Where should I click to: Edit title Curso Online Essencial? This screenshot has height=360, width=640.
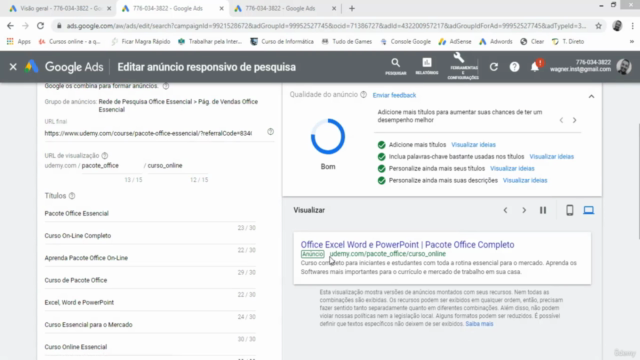(x=150, y=347)
